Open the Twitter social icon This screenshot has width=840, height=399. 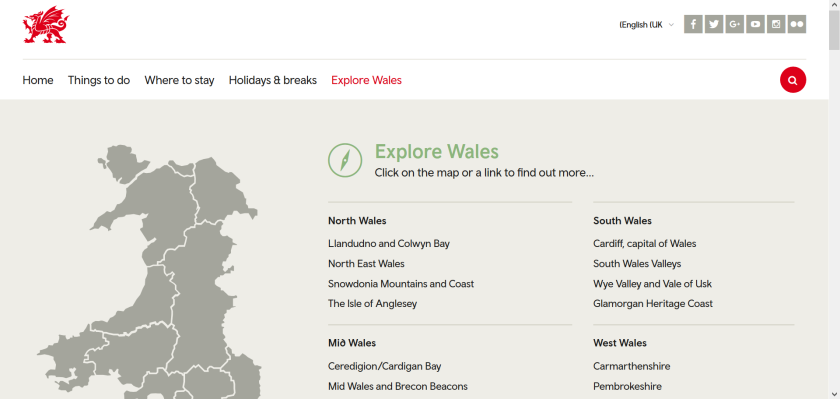tap(714, 24)
